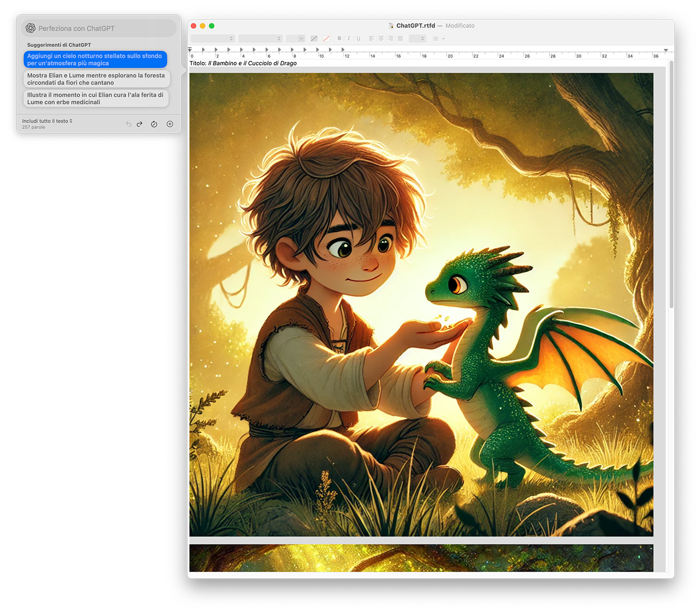This screenshot has width=700, height=612.
Task: Choose the 'Mostra Elian e Lume' suggestion
Action: click(x=96, y=79)
